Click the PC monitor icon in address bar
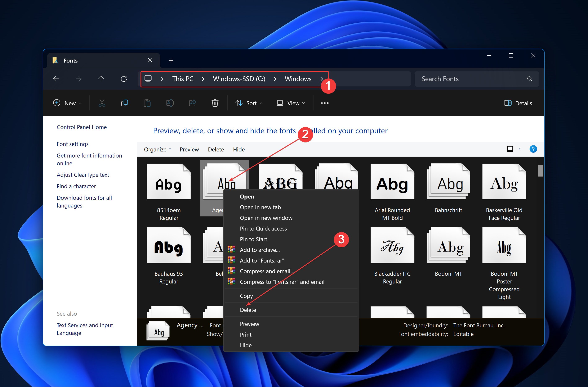588x387 pixels. (148, 79)
